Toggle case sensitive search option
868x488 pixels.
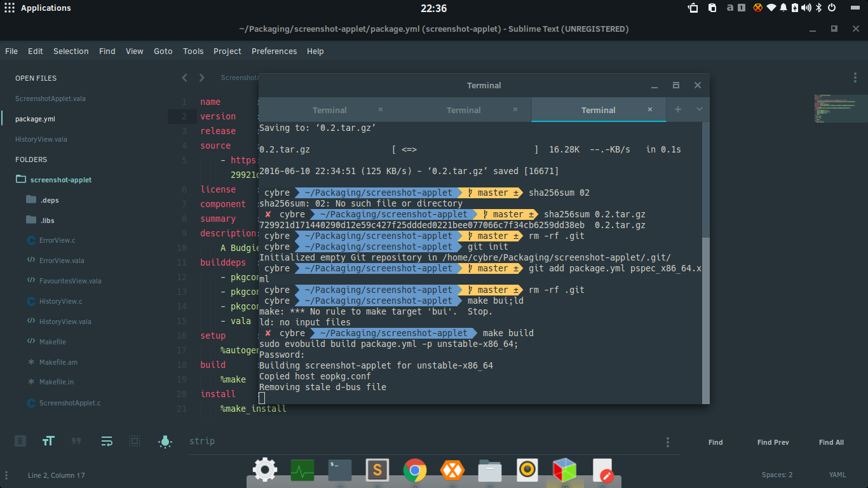pos(48,441)
